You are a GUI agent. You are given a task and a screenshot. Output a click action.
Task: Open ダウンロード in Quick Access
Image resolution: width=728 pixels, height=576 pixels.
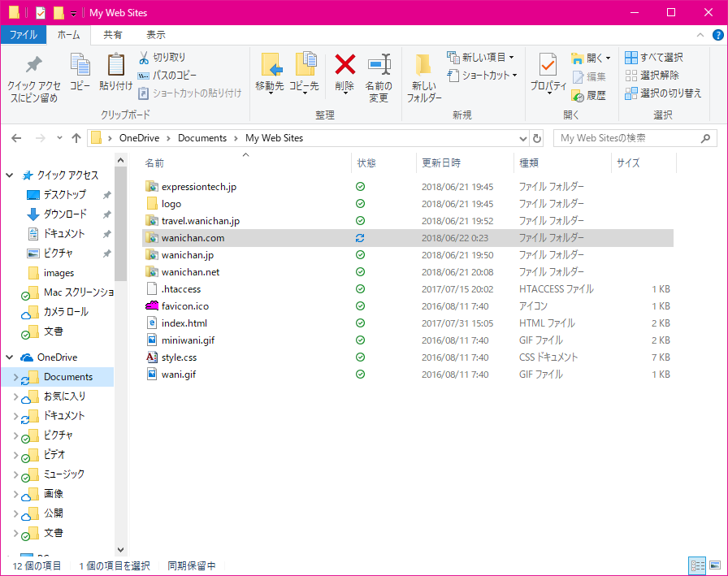pos(65,214)
